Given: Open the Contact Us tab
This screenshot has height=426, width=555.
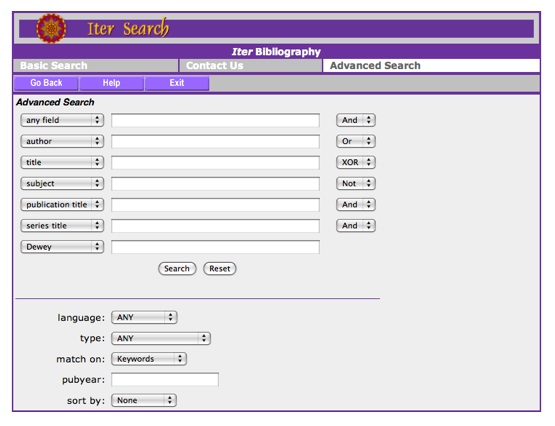Looking at the screenshot, I should (x=251, y=65).
